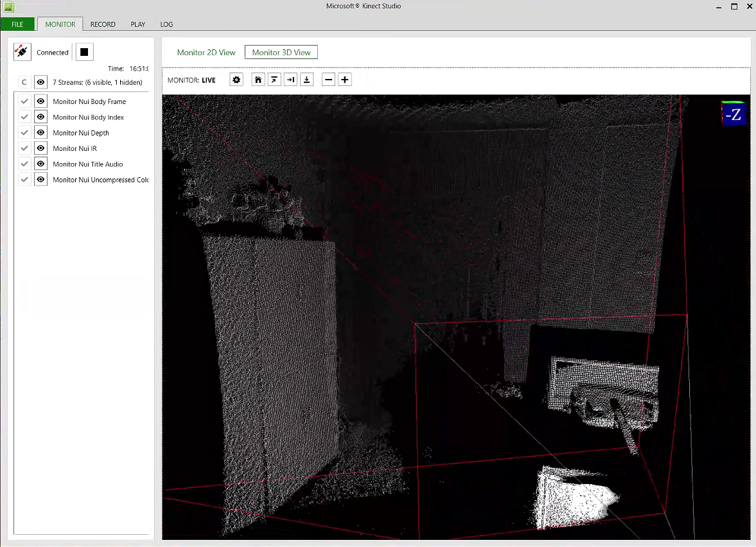Click the default view orientation icon
The image size is (756, 547).
274,79
